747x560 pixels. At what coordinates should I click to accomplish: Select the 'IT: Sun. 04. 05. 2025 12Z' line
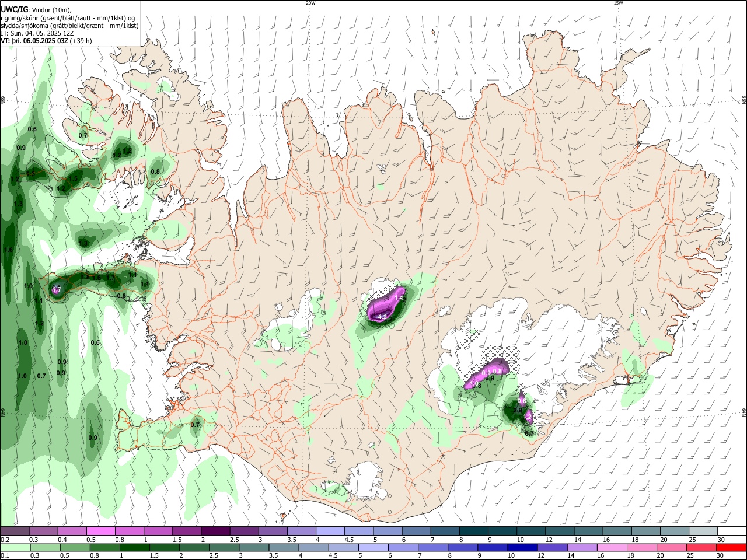pos(37,33)
